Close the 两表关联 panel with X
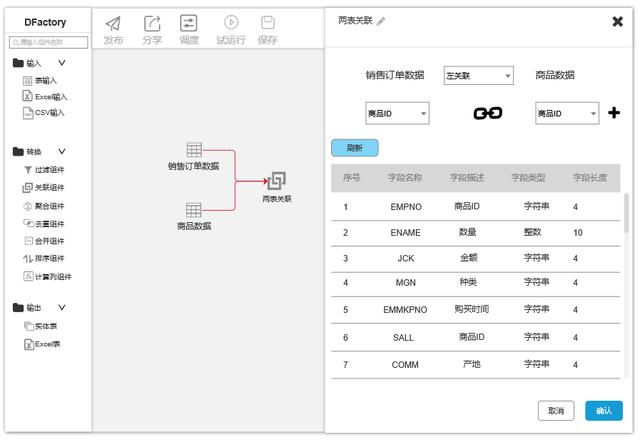This screenshot has height=440, width=640. pyautogui.click(x=618, y=21)
